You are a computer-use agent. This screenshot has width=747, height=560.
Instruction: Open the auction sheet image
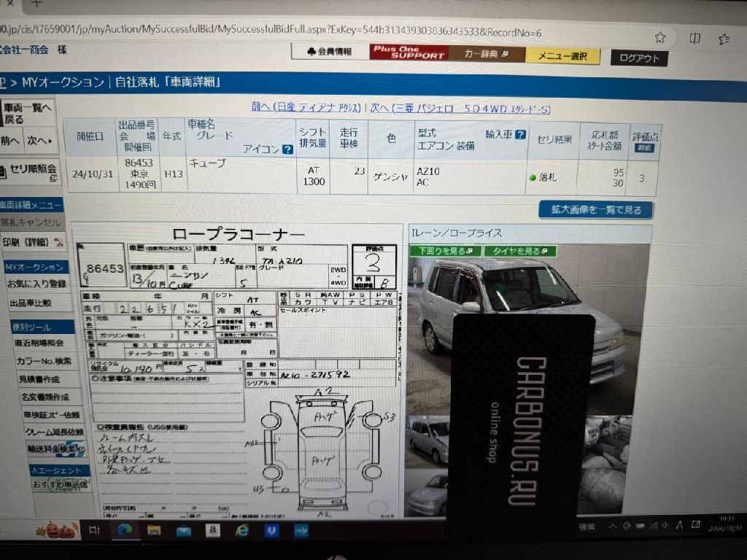(239, 371)
